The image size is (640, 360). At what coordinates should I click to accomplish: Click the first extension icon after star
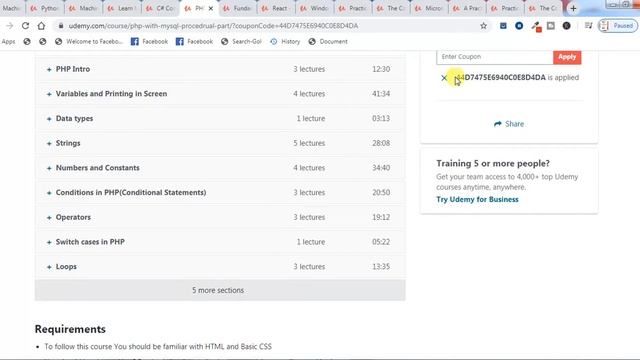tap(503, 26)
